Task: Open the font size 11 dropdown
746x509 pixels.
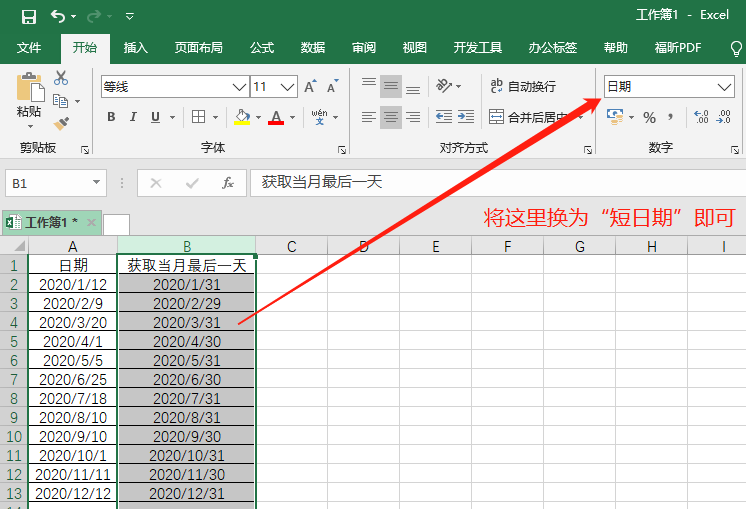Action: (x=287, y=87)
